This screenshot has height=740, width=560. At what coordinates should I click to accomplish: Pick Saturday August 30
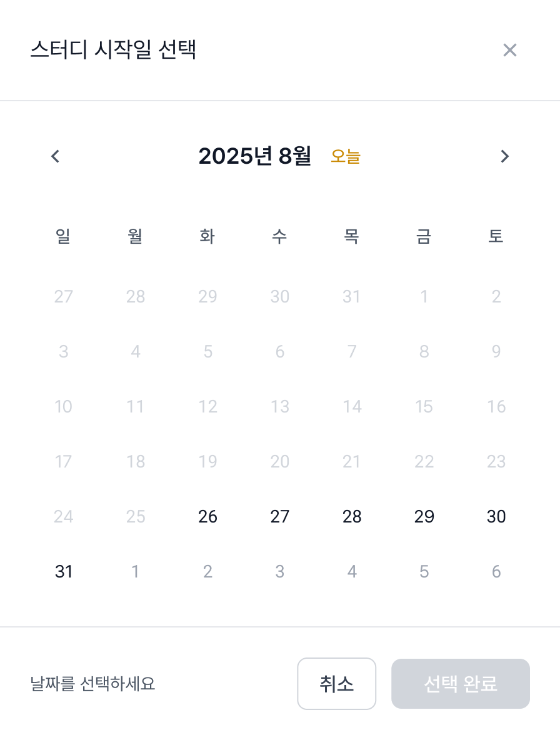496,517
